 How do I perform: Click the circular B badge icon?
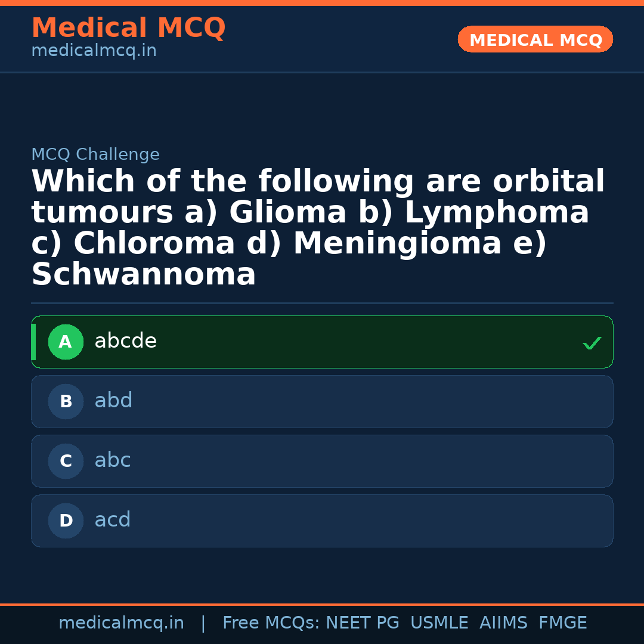click(66, 401)
